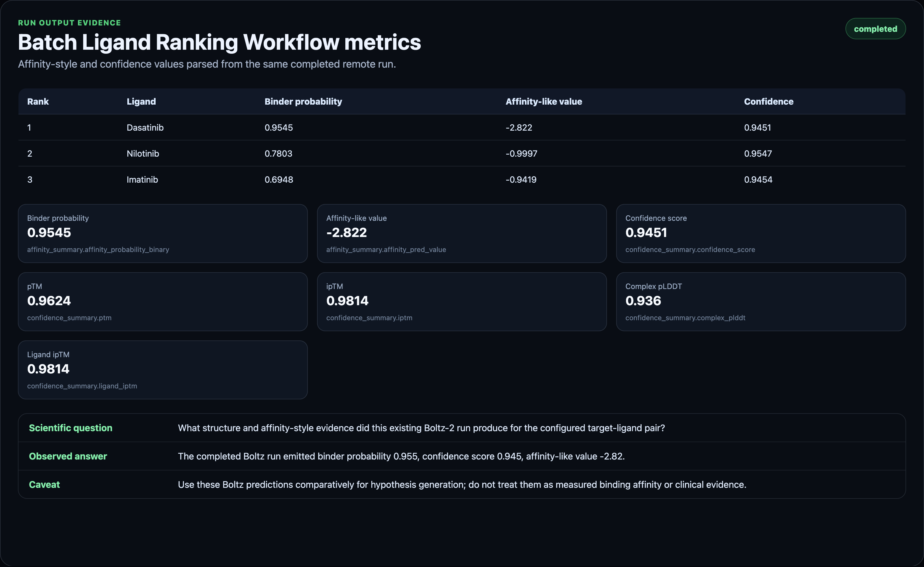Click the subtitle about completed remote run

pos(207,64)
